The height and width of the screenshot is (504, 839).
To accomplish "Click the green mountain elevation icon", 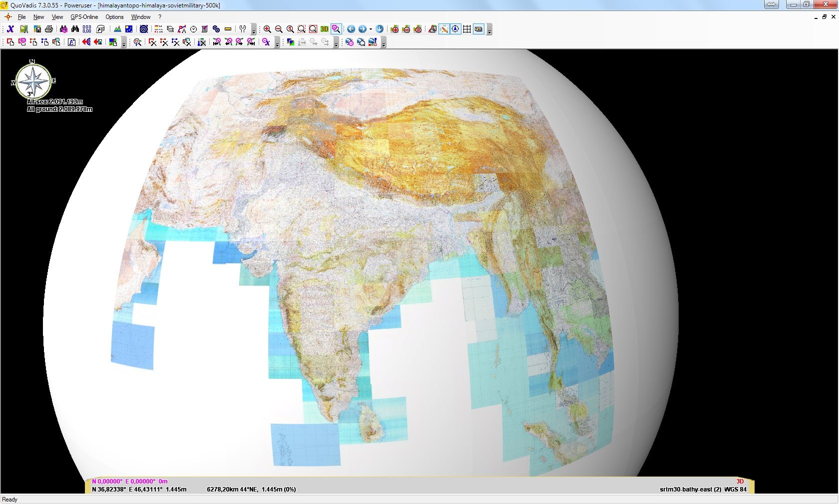I will (117, 29).
